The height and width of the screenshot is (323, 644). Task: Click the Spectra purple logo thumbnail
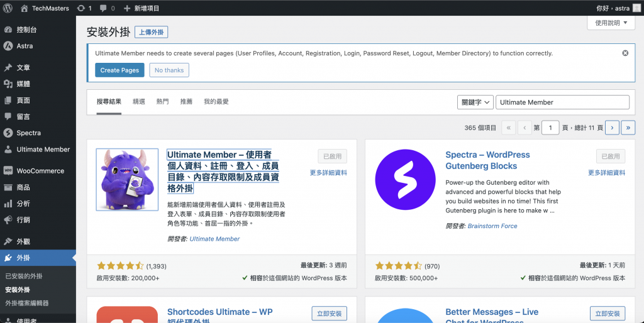pyautogui.click(x=406, y=179)
